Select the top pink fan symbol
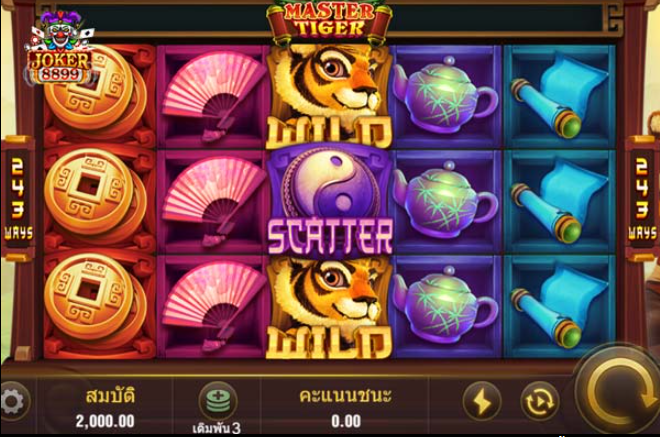The image size is (660, 437). point(212,97)
